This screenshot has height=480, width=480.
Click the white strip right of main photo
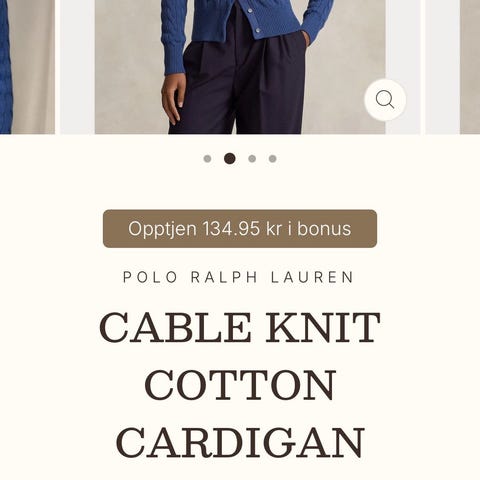tap(403, 67)
